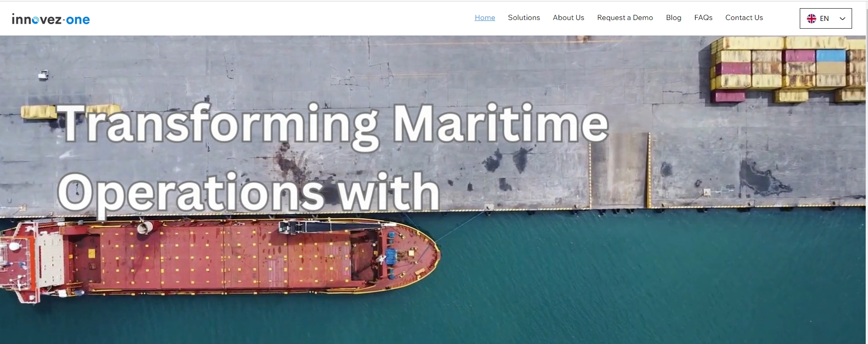Click the EN language label text

pyautogui.click(x=824, y=19)
